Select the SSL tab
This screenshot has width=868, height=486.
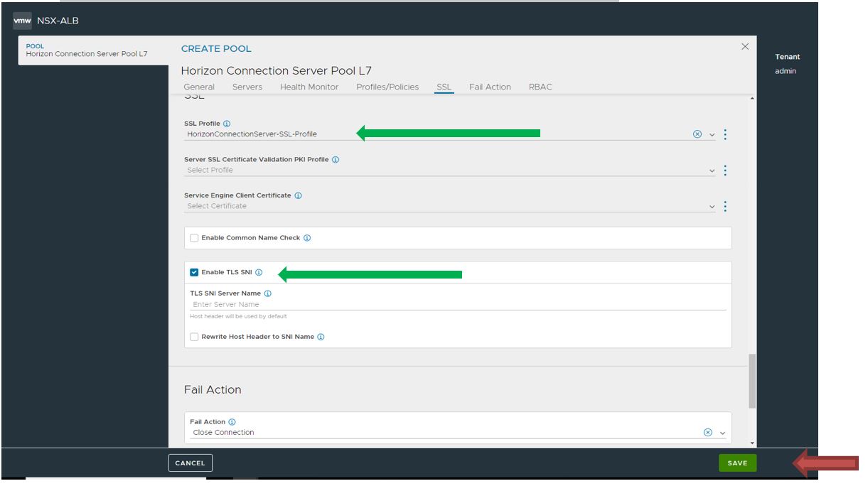(x=444, y=87)
